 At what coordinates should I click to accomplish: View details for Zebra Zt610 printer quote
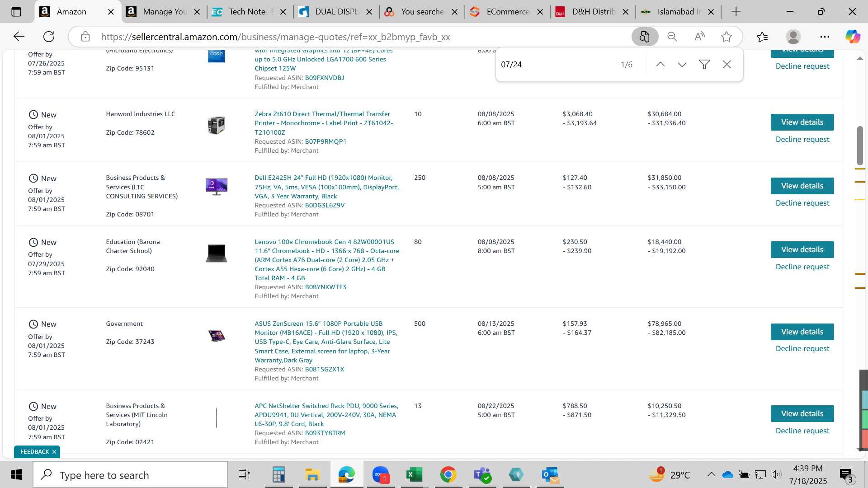tap(802, 122)
